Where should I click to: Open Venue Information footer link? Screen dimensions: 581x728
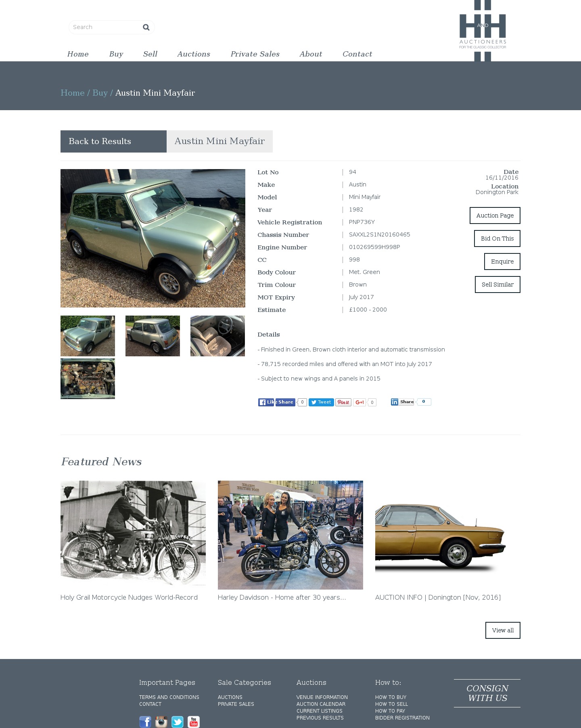point(322,697)
